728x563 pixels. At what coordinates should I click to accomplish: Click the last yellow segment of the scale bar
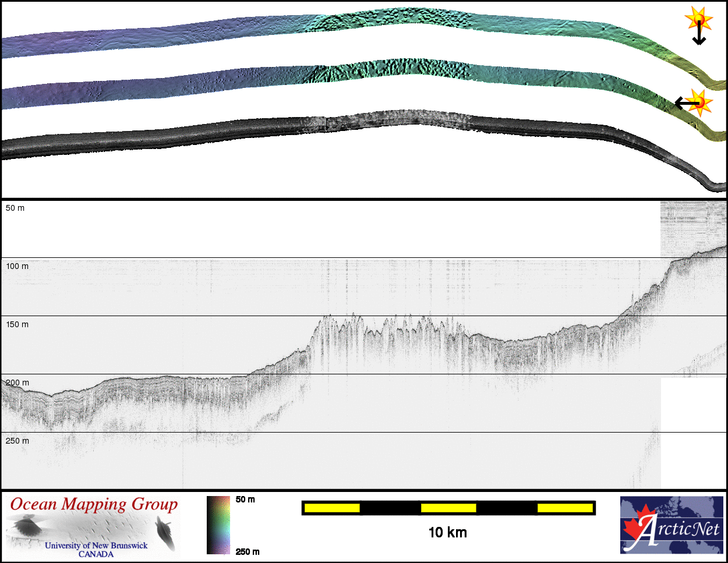564,508
